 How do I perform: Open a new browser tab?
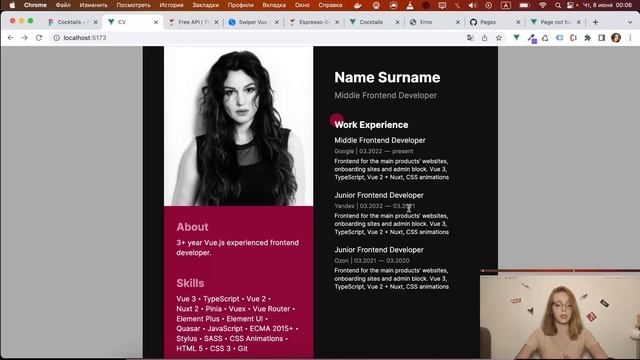pos(596,22)
